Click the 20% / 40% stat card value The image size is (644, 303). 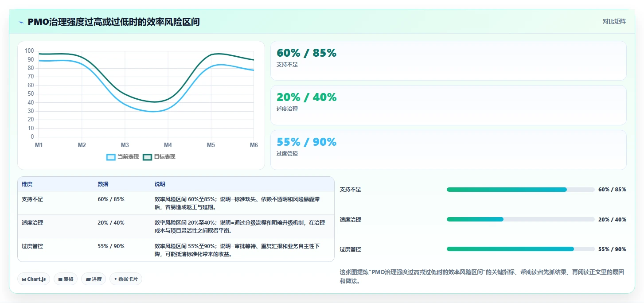pyautogui.click(x=306, y=97)
